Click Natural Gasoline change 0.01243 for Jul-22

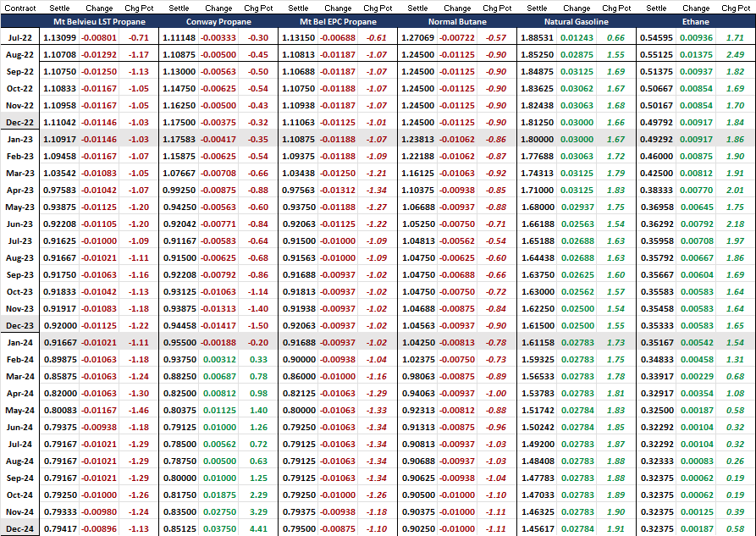click(x=577, y=37)
